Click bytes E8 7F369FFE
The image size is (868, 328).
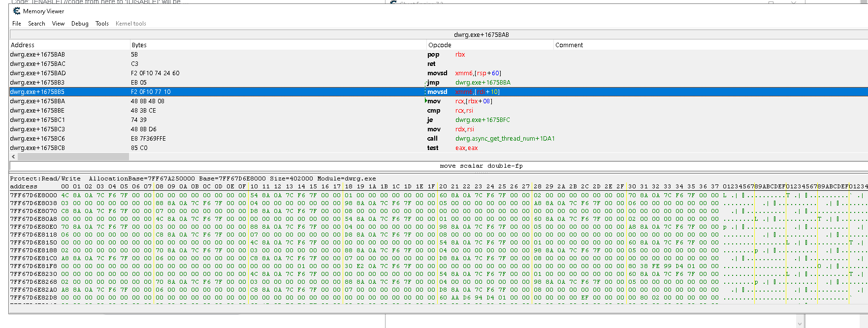[148, 139]
